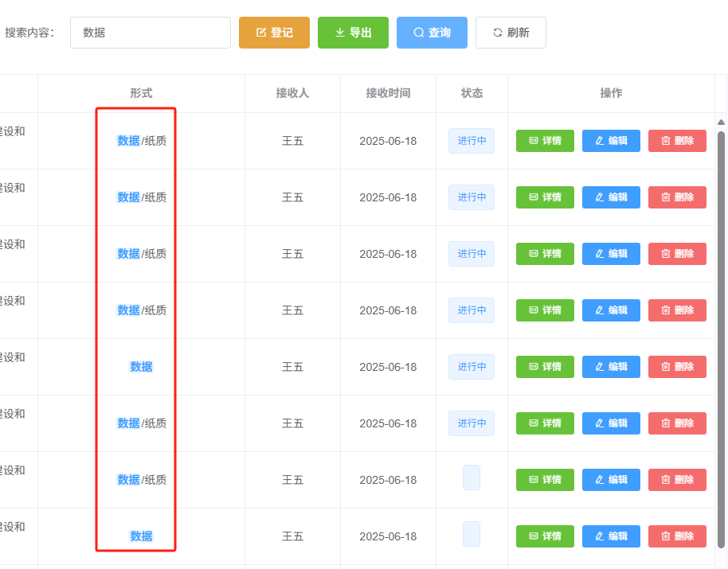Click the 状态 column header
Screen dimensions: 728x569
(472, 93)
